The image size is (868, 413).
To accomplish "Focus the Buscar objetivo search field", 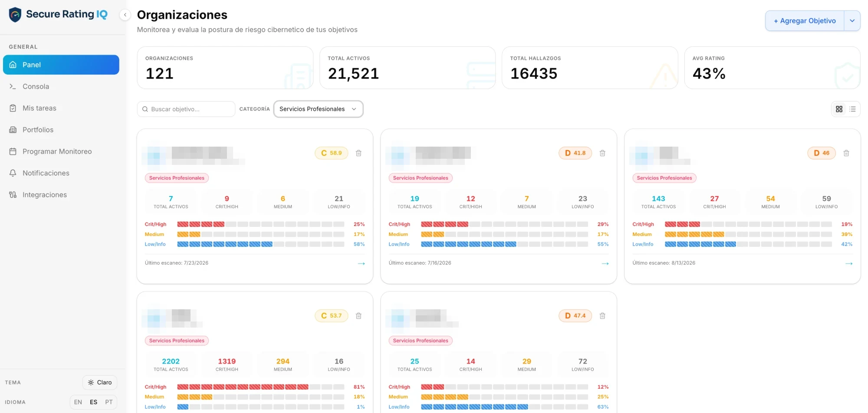I will click(186, 109).
